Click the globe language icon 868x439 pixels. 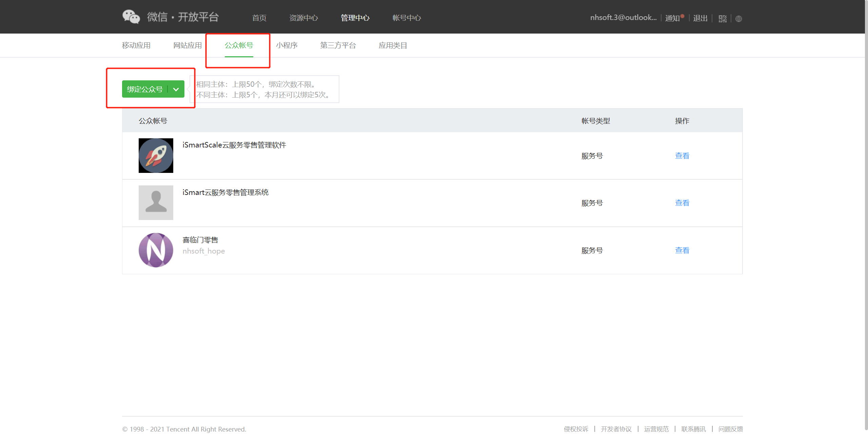point(739,19)
